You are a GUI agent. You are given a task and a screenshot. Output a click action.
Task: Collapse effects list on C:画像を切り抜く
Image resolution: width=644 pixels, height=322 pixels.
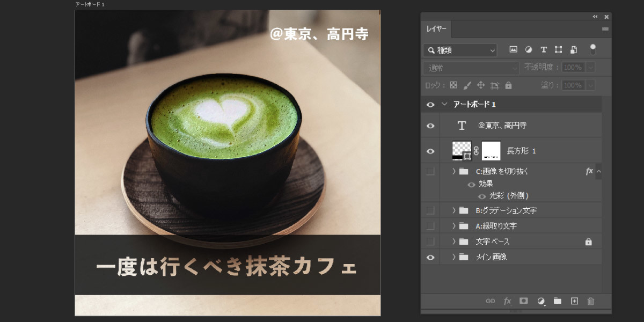[x=599, y=171]
